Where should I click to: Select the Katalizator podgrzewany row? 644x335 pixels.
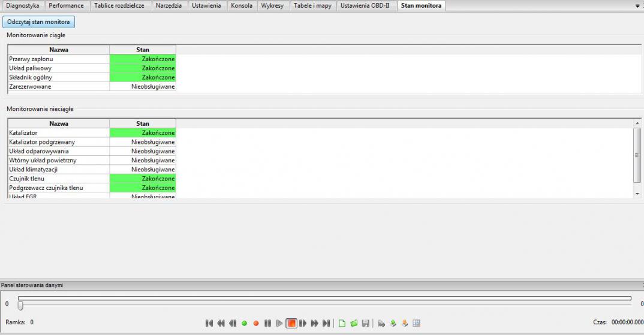pyautogui.click(x=92, y=142)
